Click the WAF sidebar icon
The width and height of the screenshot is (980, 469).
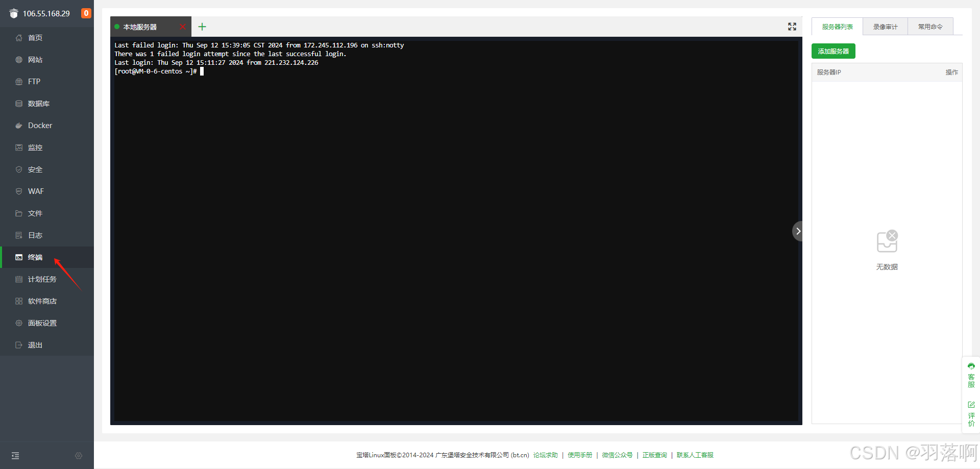(x=19, y=191)
